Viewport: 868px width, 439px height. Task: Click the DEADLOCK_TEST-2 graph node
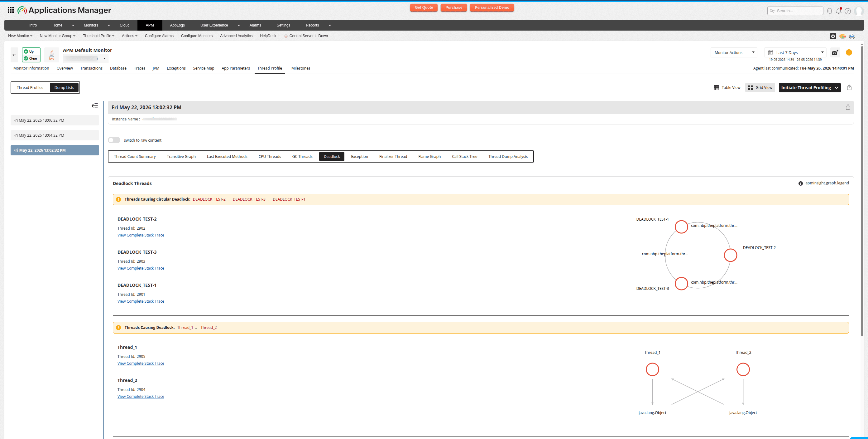click(x=730, y=255)
